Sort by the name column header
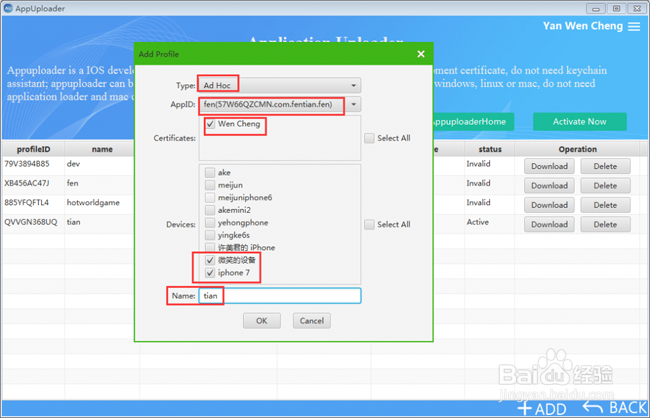 pyautogui.click(x=102, y=149)
